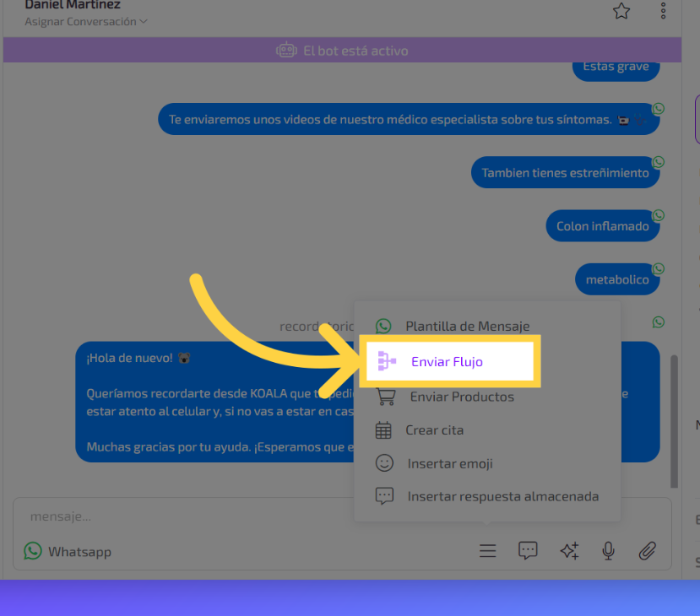The image size is (700, 616).
Task: Click the AI sparkle assistant icon
Action: click(569, 551)
